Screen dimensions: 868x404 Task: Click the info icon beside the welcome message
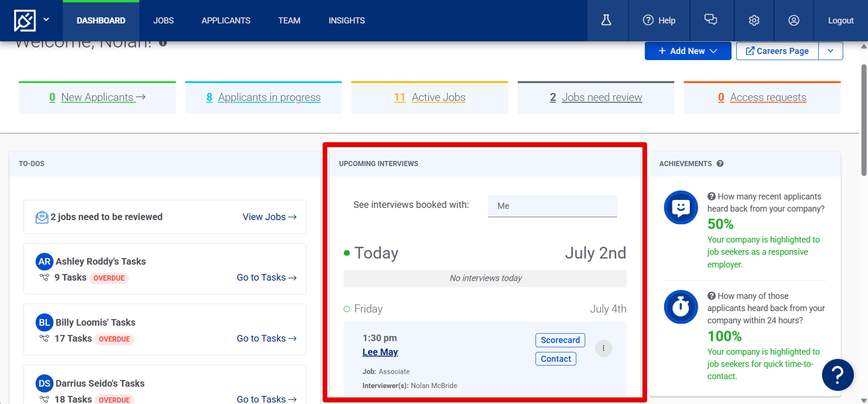[x=162, y=43]
